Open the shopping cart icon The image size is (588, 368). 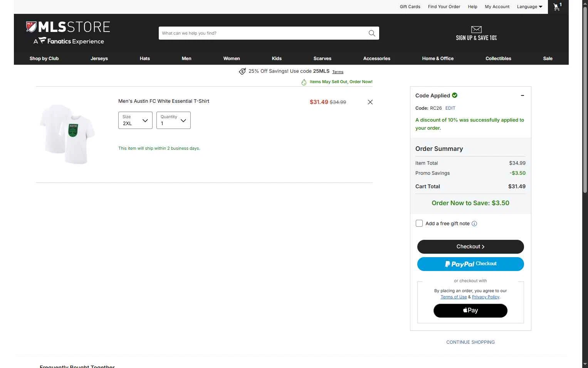pos(557,7)
